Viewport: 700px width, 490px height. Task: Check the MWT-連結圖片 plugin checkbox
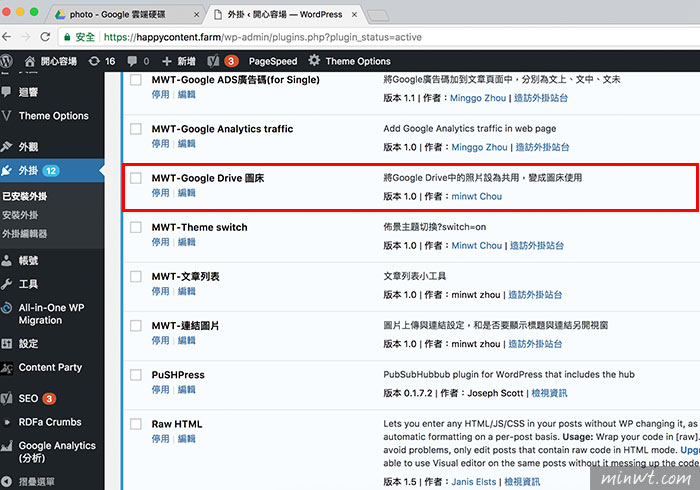tap(136, 326)
